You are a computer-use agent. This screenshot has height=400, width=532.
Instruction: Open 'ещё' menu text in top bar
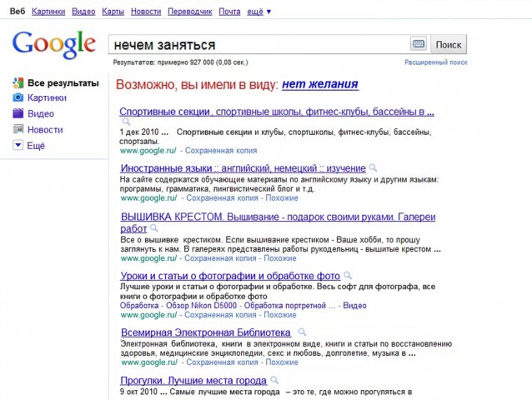[255, 12]
